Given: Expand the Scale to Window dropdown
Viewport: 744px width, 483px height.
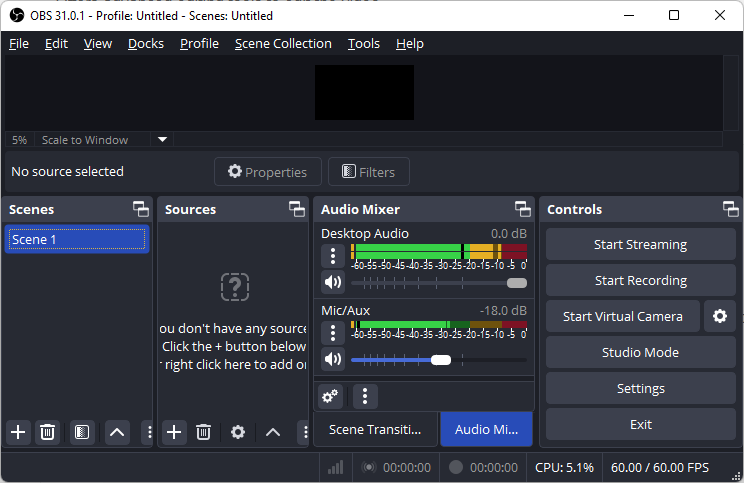Looking at the screenshot, I should (x=163, y=140).
